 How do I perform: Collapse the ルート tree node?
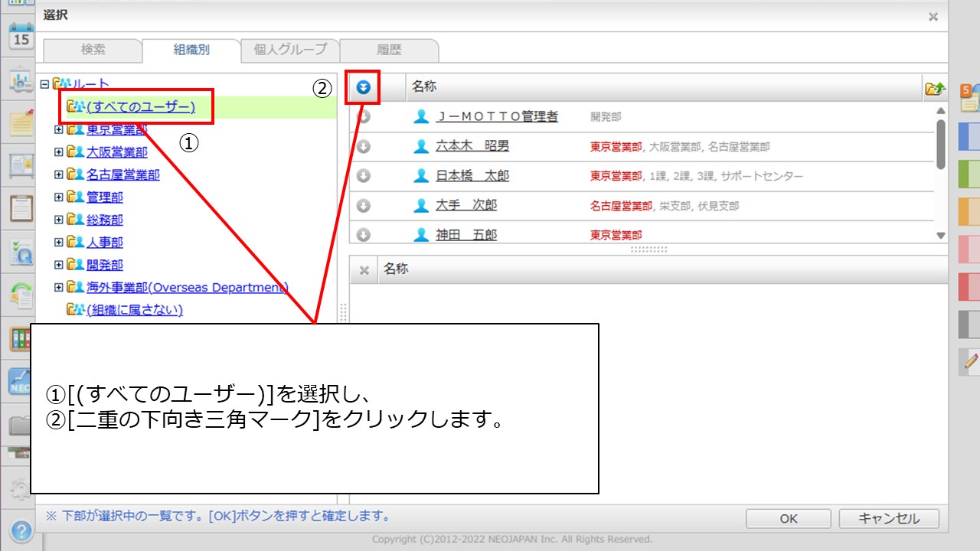44,84
